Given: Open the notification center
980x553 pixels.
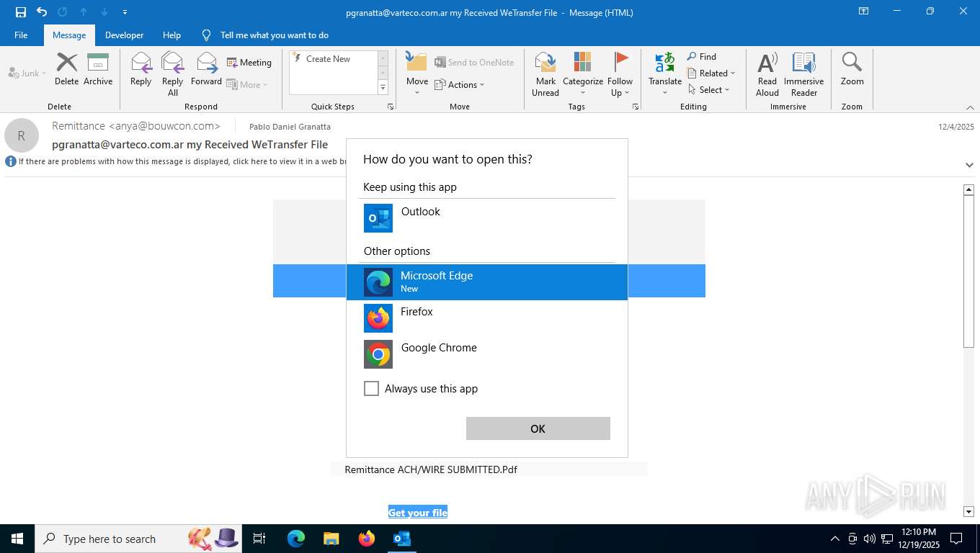Looking at the screenshot, I should coord(956,539).
